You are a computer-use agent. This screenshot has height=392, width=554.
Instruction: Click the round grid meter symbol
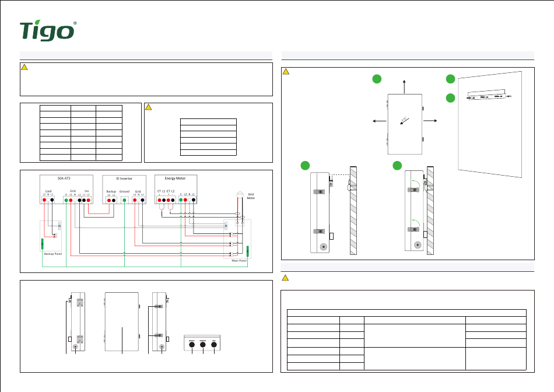click(x=240, y=195)
